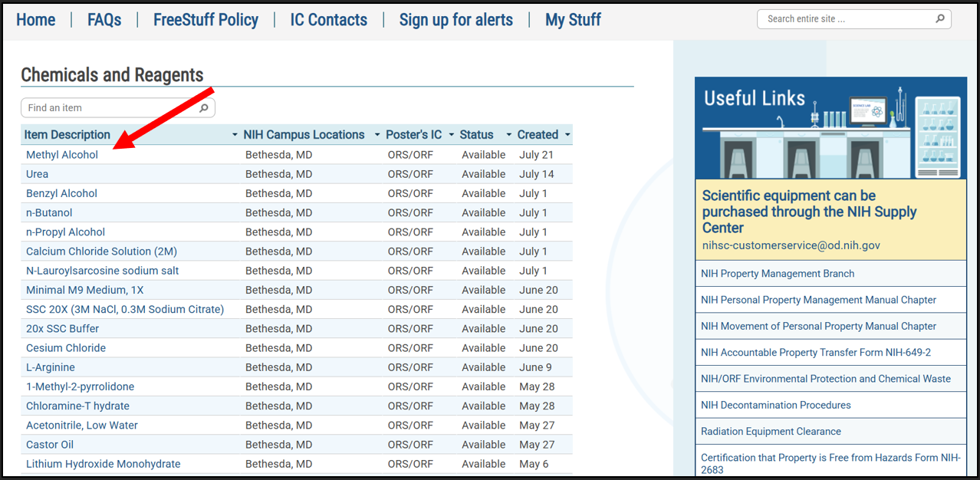Open the Methyl Alcohol item link
This screenshot has width=980, height=480.
(62, 155)
